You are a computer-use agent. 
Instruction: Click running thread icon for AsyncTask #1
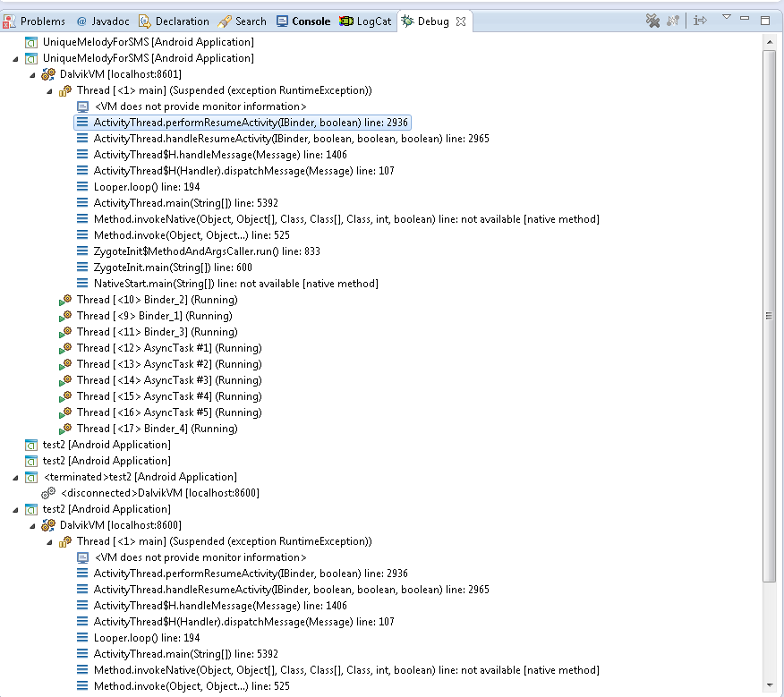(x=65, y=348)
